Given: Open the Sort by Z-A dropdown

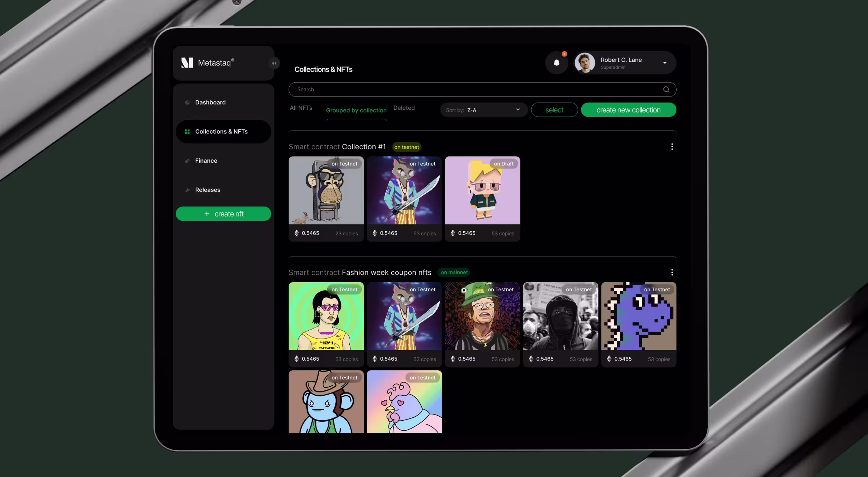Looking at the screenshot, I should (x=483, y=110).
